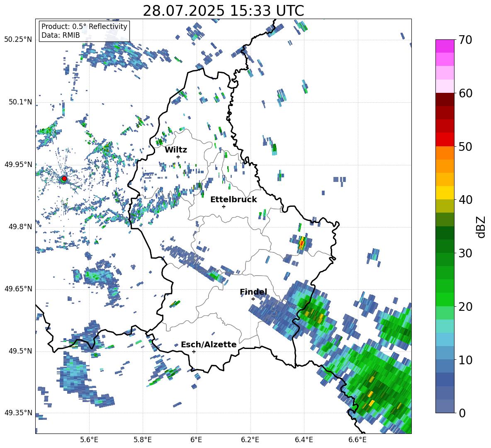Image resolution: width=491 pixels, height=448 pixels.
Task: Click the dBZ colorbar label
Action: tap(481, 227)
